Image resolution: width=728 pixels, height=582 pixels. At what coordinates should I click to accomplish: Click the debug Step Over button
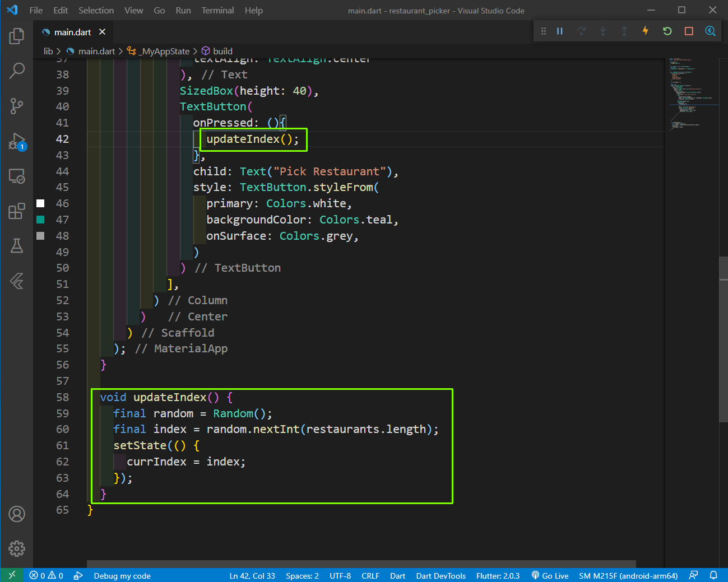[581, 31]
